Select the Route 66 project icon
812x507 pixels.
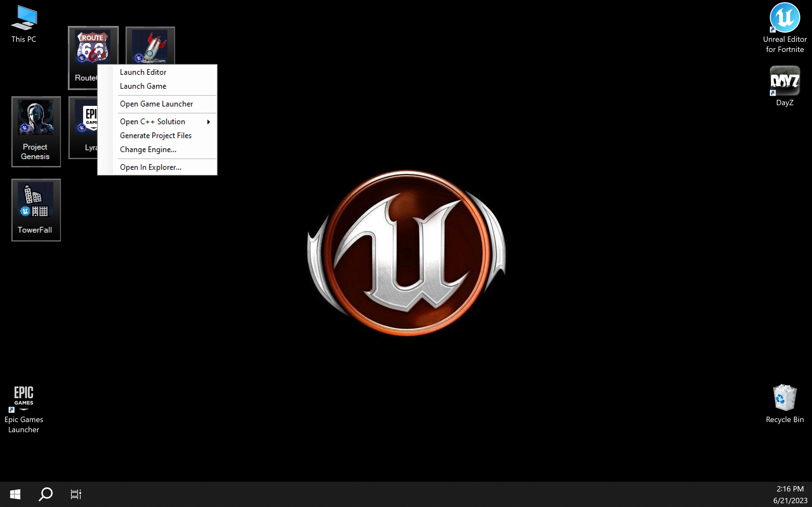[x=92, y=48]
